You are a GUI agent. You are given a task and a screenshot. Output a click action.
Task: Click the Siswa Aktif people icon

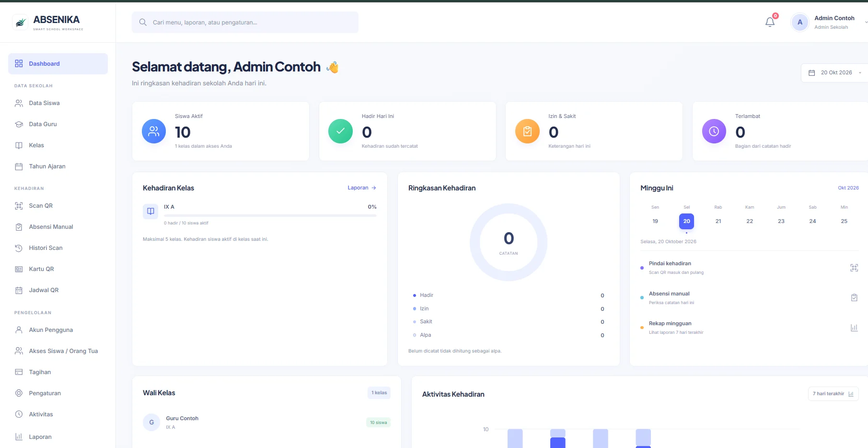(x=154, y=131)
